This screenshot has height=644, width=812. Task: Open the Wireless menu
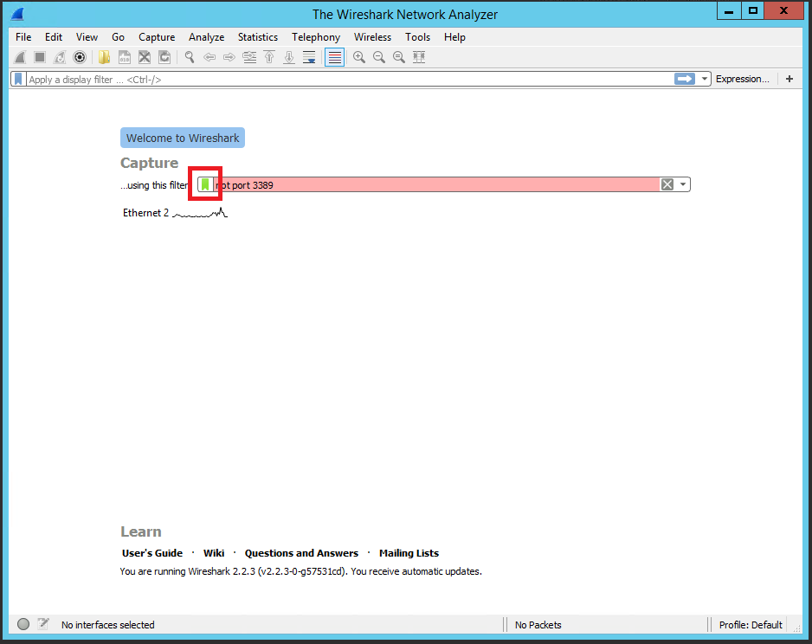(372, 37)
